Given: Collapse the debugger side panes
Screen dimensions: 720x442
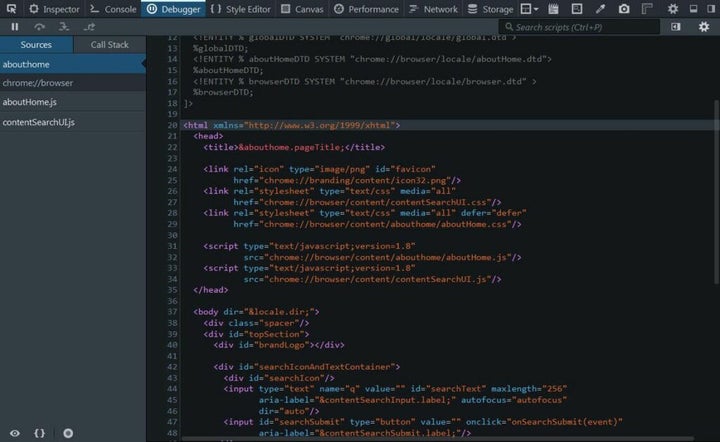Looking at the screenshot, I should 676,27.
